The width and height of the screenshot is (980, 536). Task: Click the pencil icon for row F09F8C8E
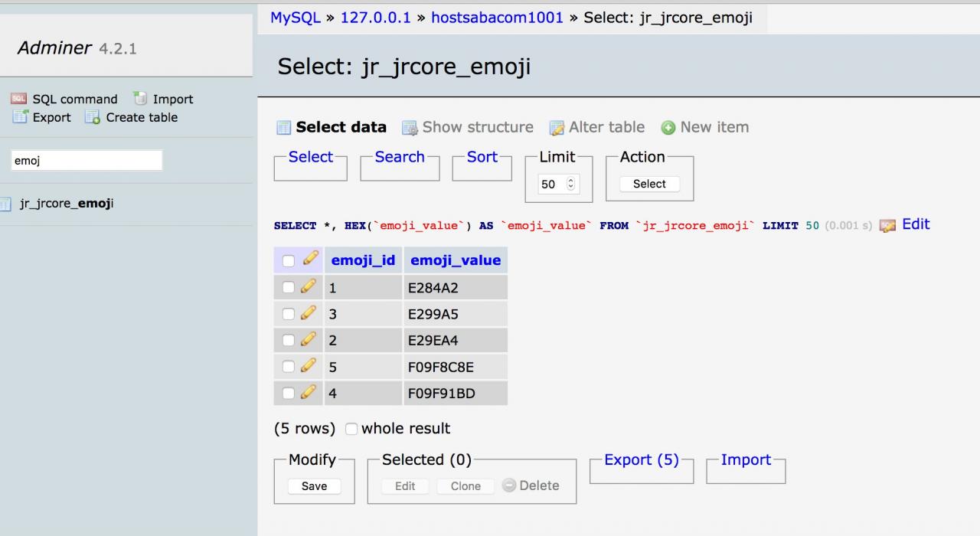click(x=309, y=366)
